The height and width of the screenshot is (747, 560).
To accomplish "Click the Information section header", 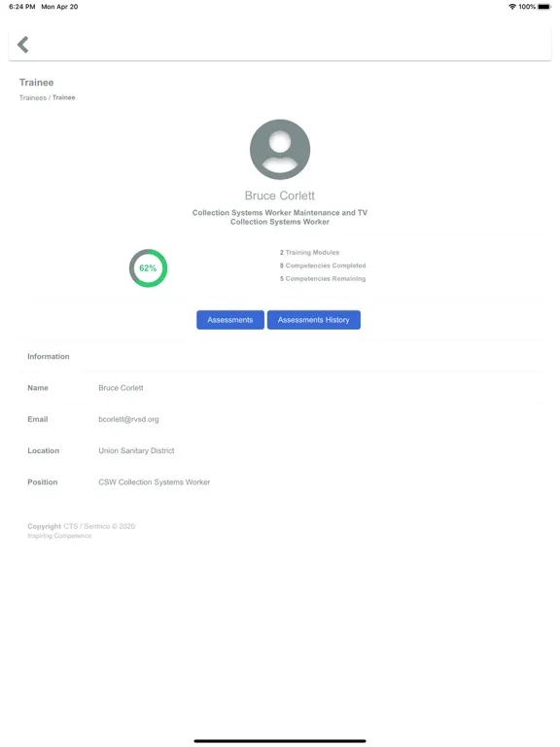I will (48, 356).
